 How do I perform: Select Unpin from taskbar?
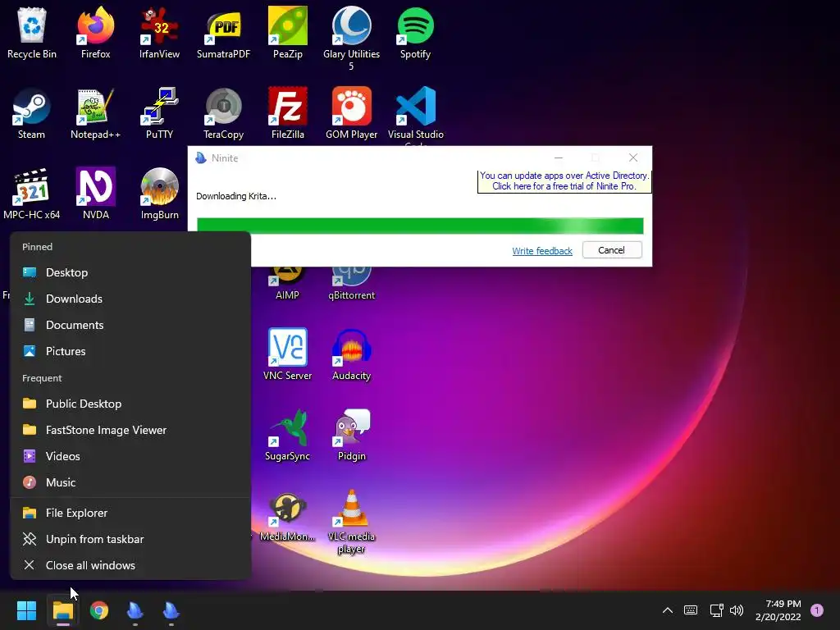[x=130, y=540]
